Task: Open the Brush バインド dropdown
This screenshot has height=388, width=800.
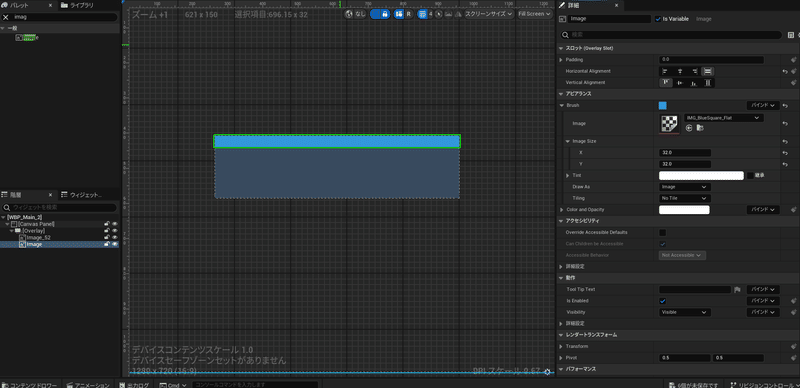Action: tap(763, 106)
